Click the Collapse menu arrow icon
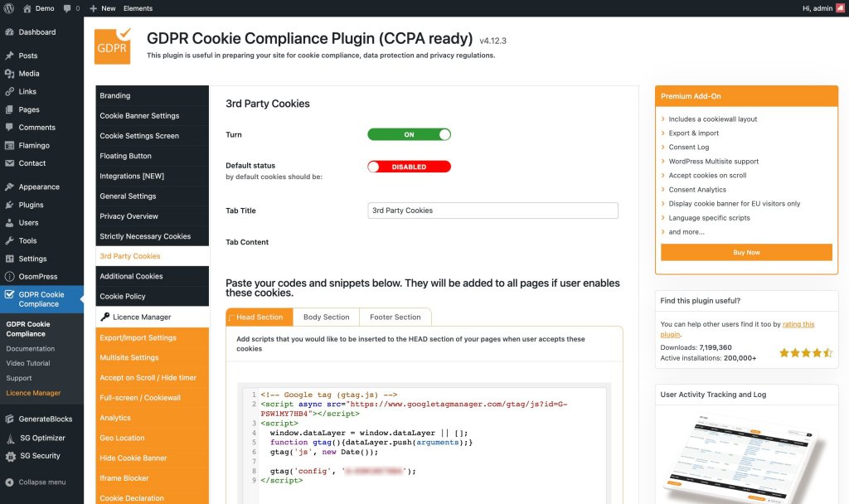The image size is (849, 504). 9,482
